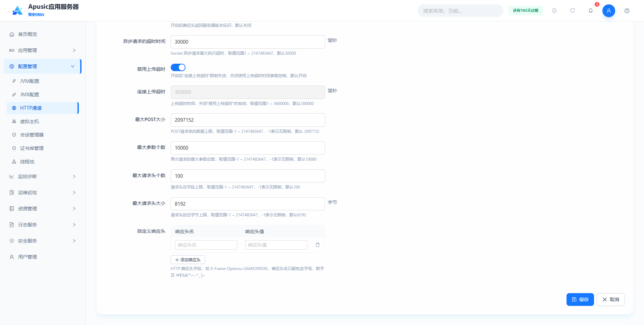This screenshot has height=325, width=644.
Task: Open the notification bell
Action: click(591, 11)
